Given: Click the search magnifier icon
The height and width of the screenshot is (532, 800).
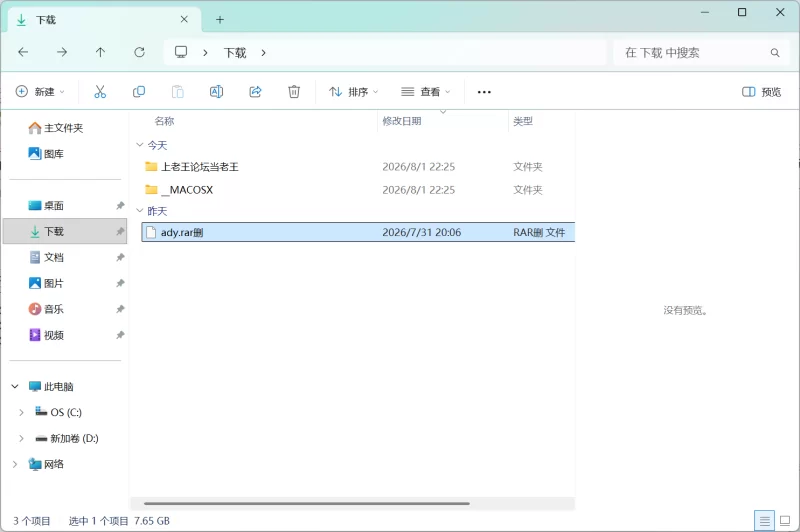Looking at the screenshot, I should [775, 53].
